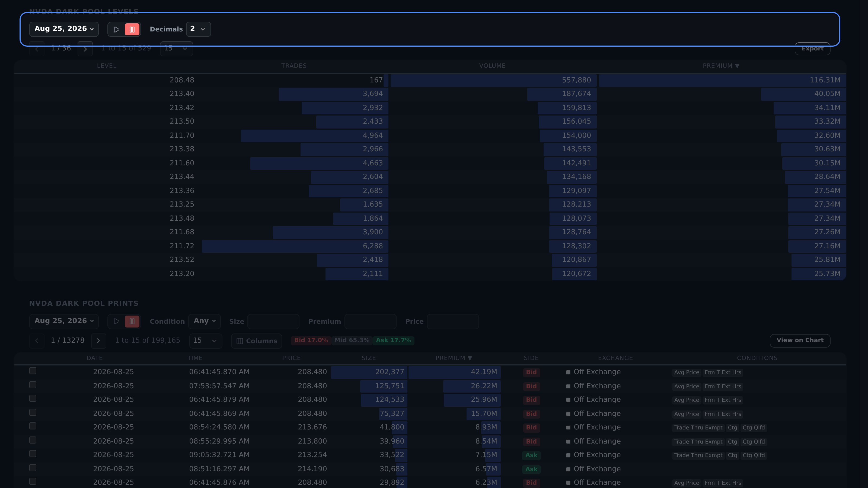Check the box for the 08:54:24.580 AM print
The height and width of the screenshot is (488, 868).
coord(33,426)
